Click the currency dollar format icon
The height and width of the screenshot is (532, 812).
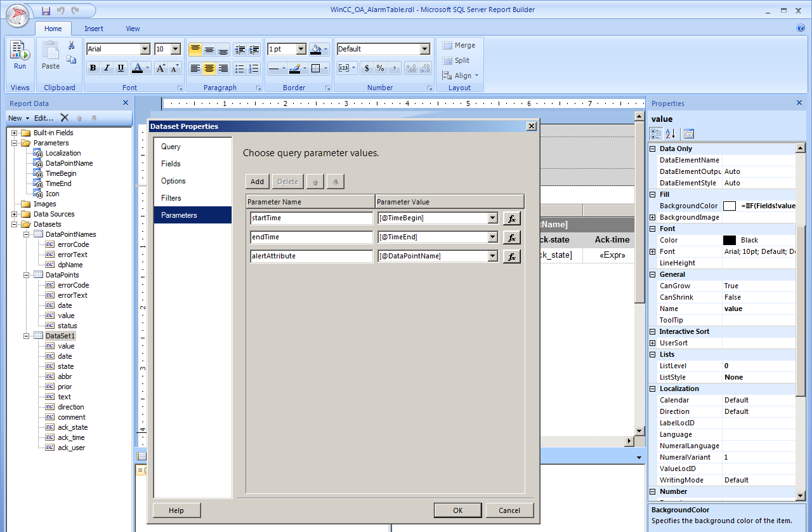pyautogui.click(x=367, y=69)
